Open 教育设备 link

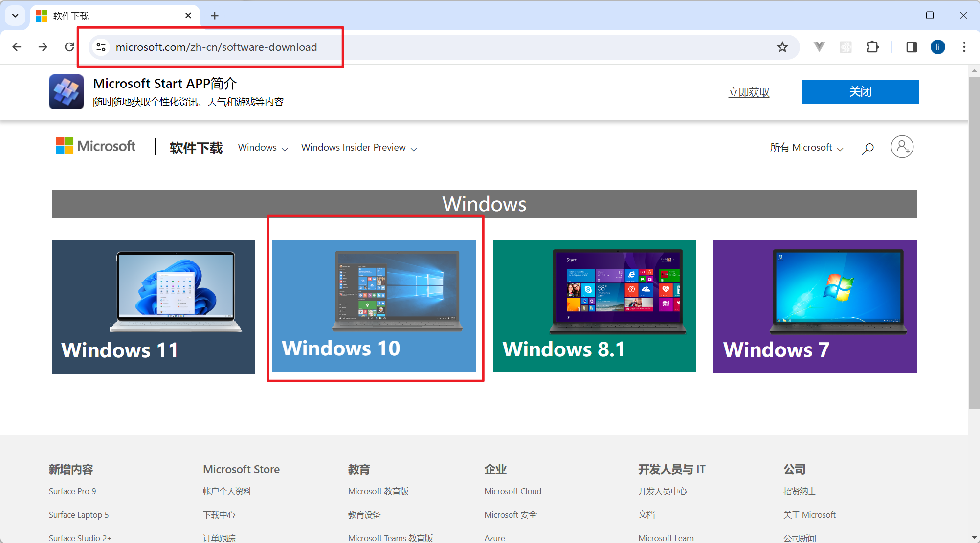pyautogui.click(x=364, y=515)
